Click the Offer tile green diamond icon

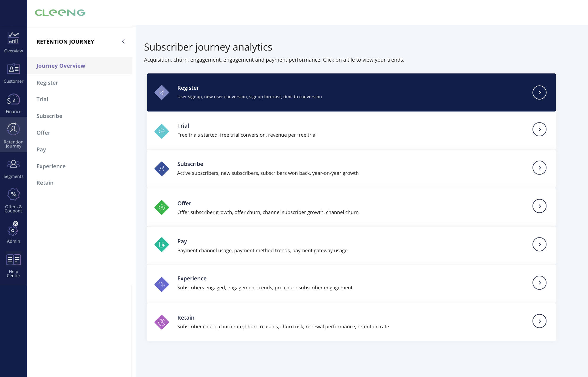click(162, 207)
